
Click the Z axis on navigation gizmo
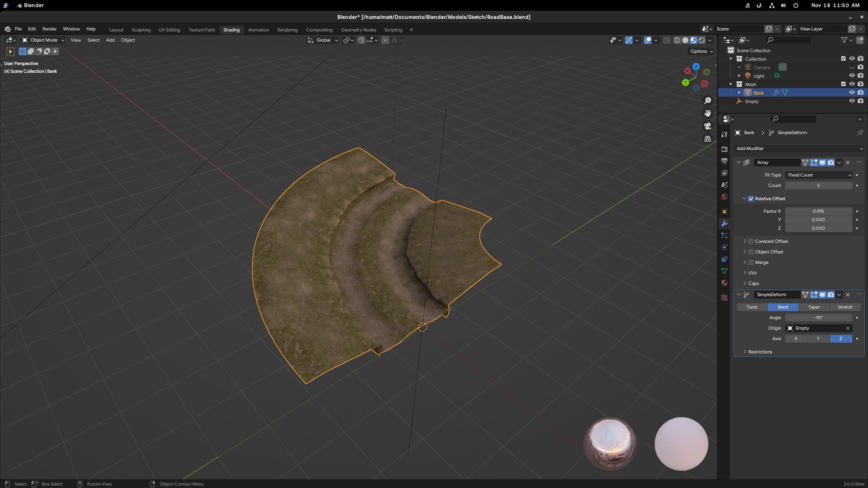(x=696, y=66)
